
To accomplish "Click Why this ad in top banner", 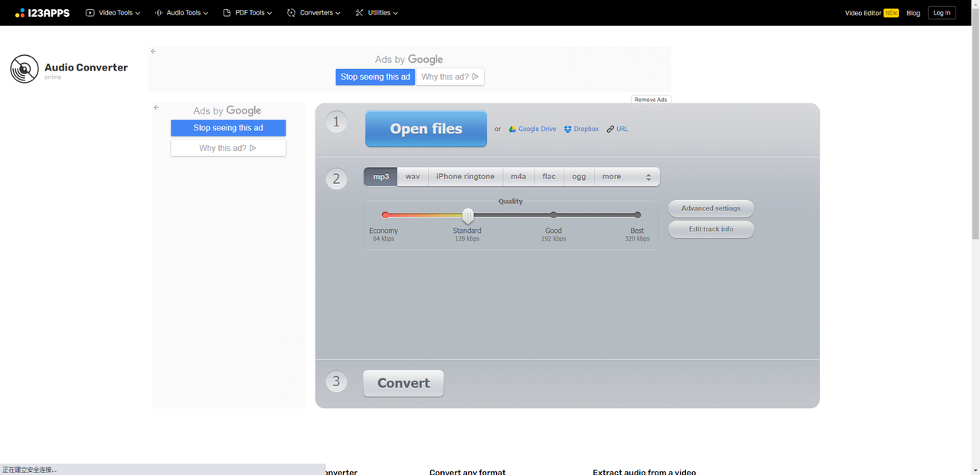I will (x=450, y=77).
